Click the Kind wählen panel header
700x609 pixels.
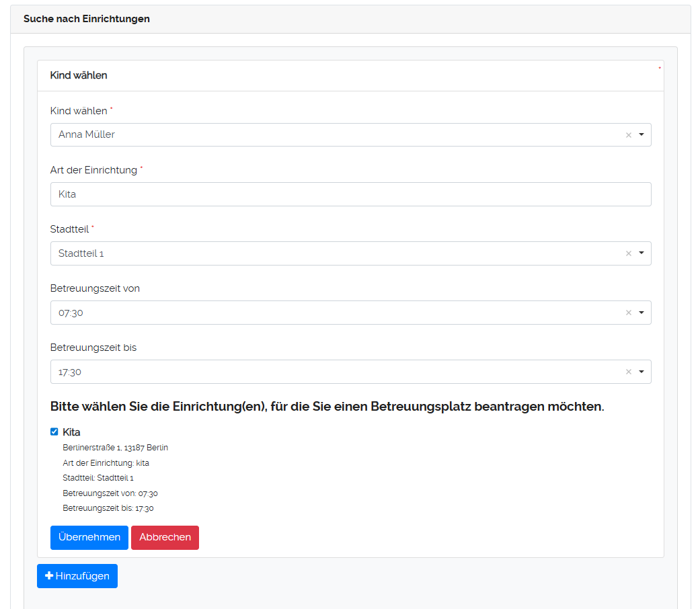[79, 75]
